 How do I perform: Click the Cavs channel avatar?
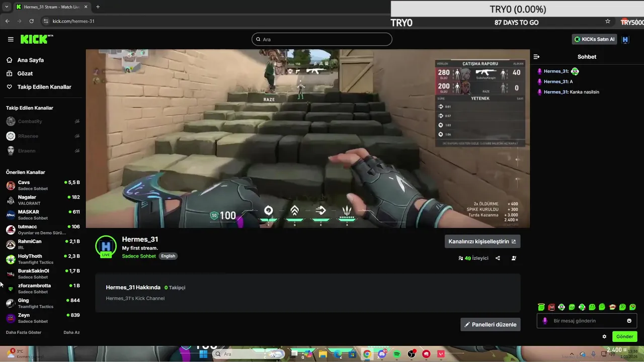[11, 186]
